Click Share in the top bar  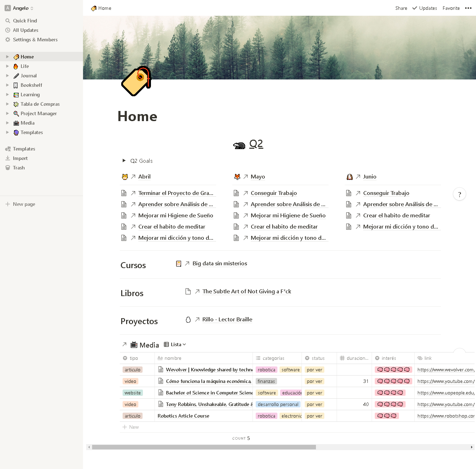(x=401, y=8)
